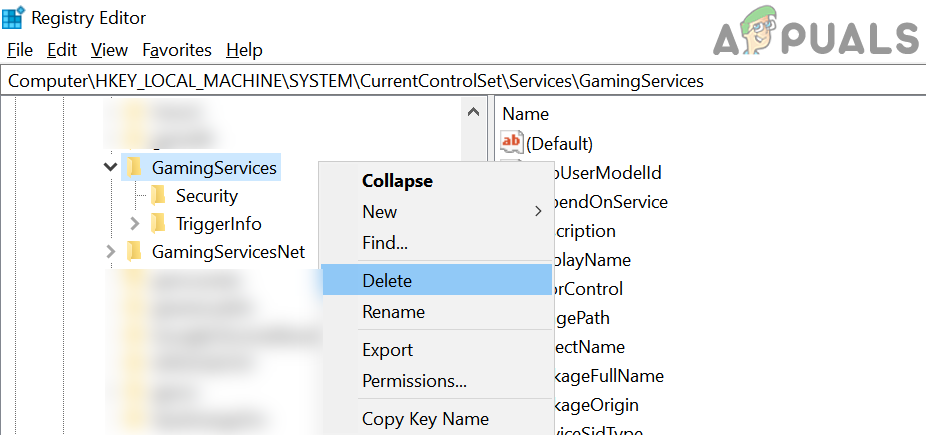Click the GamingServicesNet folder icon

click(x=133, y=252)
